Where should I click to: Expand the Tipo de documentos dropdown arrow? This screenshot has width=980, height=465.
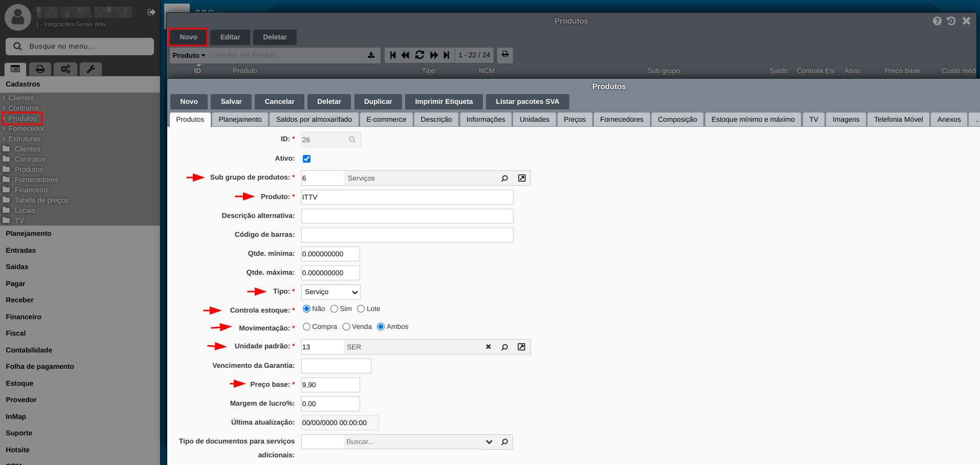(489, 442)
